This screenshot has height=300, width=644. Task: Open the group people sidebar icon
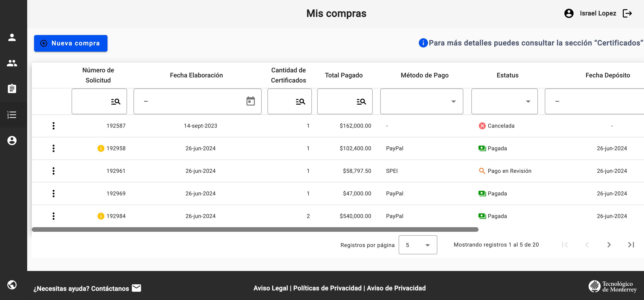[x=12, y=63]
